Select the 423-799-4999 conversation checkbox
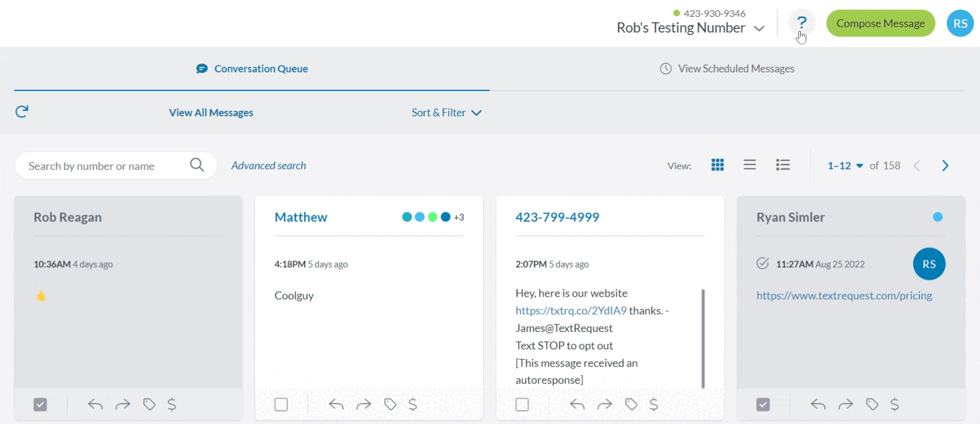 click(x=522, y=405)
